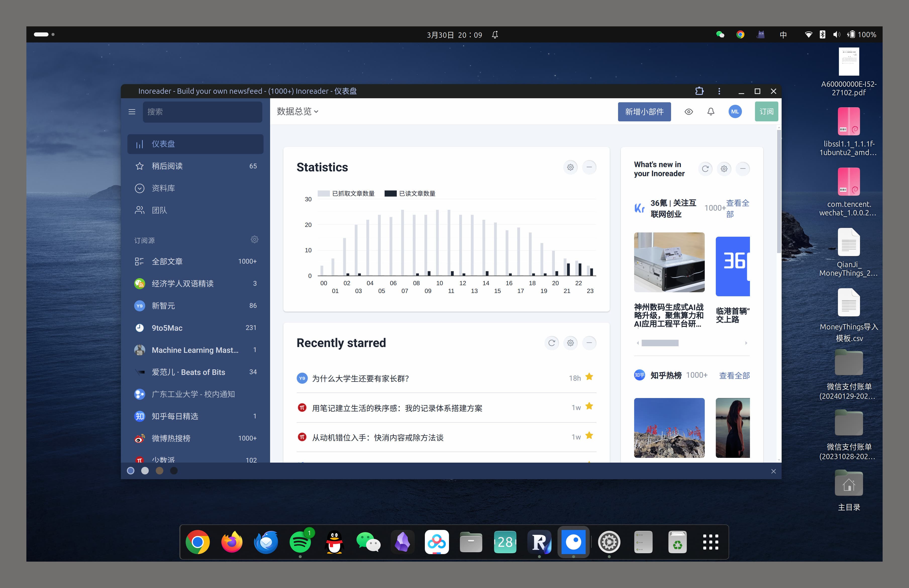Refresh the Recently starred widget
This screenshot has width=909, height=588.
tap(552, 343)
